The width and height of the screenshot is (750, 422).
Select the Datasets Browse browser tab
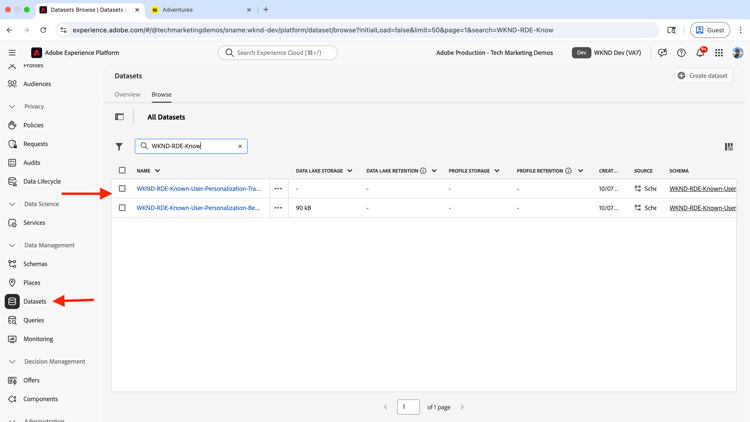[89, 10]
